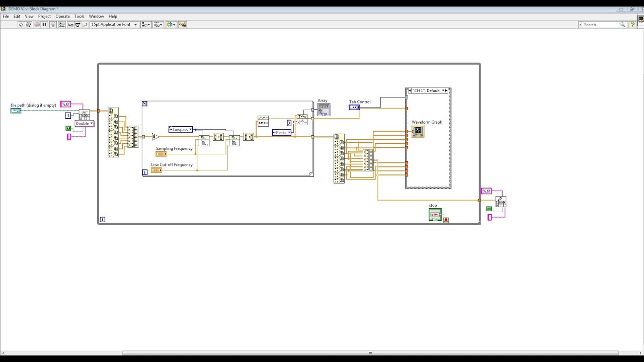The height and width of the screenshot is (362, 644).
Task: Open the Tools menu
Action: [79, 16]
